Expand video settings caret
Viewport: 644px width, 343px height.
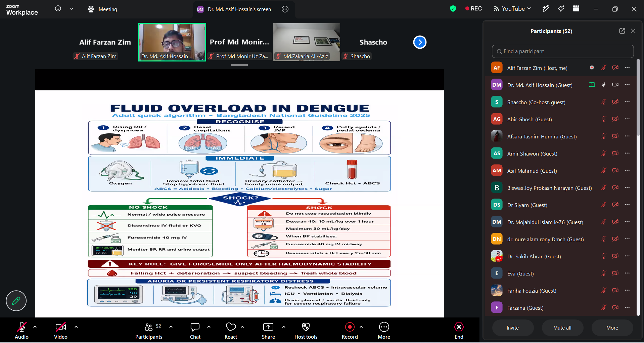(x=76, y=327)
